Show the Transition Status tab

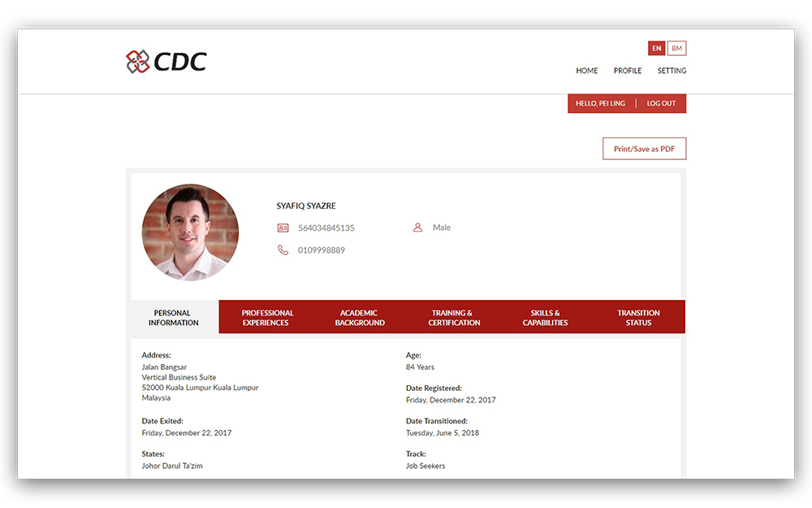pos(638,318)
